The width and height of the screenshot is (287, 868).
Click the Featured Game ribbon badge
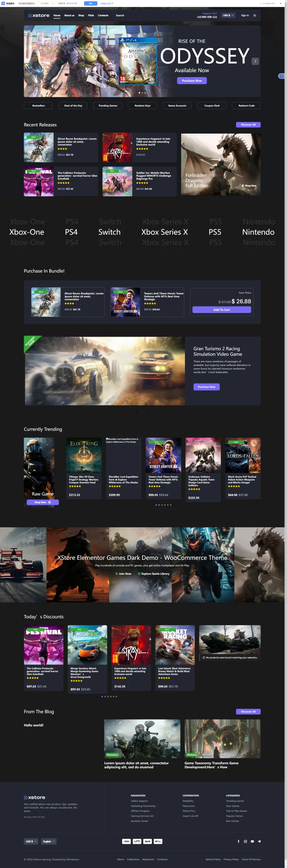click(x=31, y=342)
